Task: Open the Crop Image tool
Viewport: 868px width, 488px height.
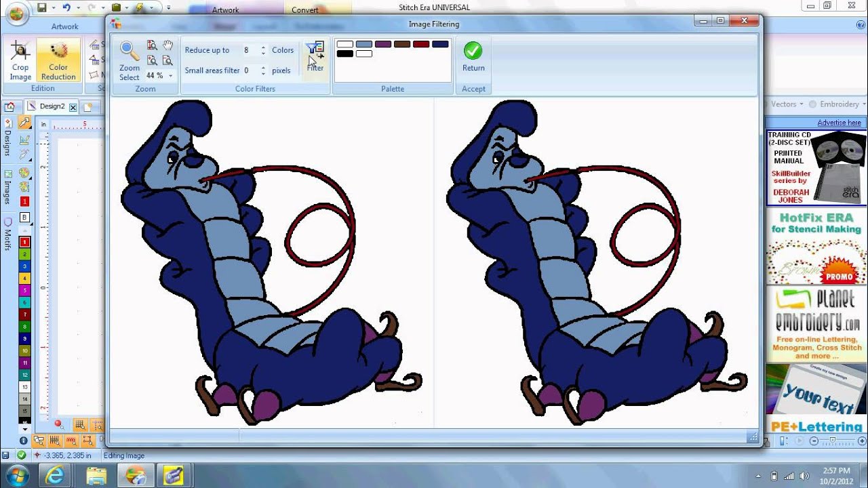Action: [20, 60]
